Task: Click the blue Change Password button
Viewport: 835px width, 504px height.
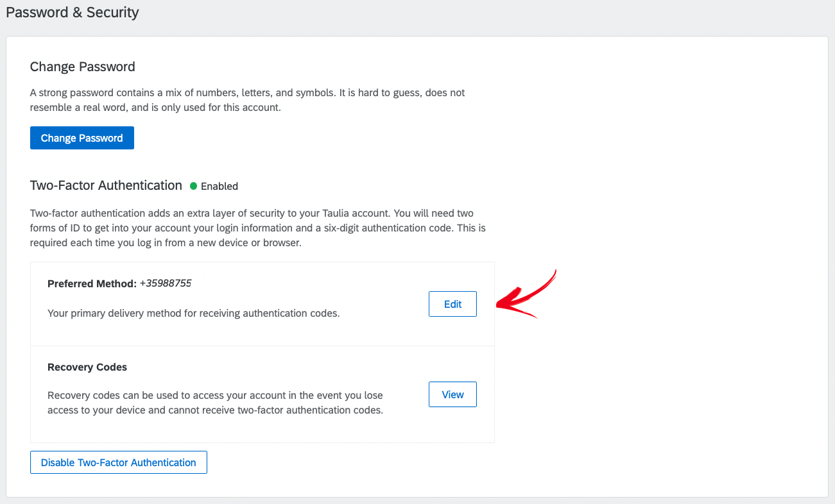Action: click(x=82, y=138)
